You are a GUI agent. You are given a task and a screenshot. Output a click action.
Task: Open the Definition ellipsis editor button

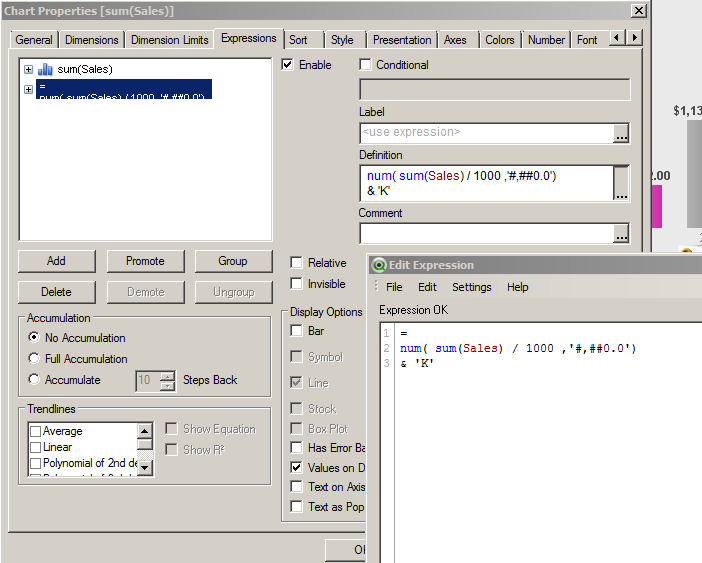tap(621, 182)
